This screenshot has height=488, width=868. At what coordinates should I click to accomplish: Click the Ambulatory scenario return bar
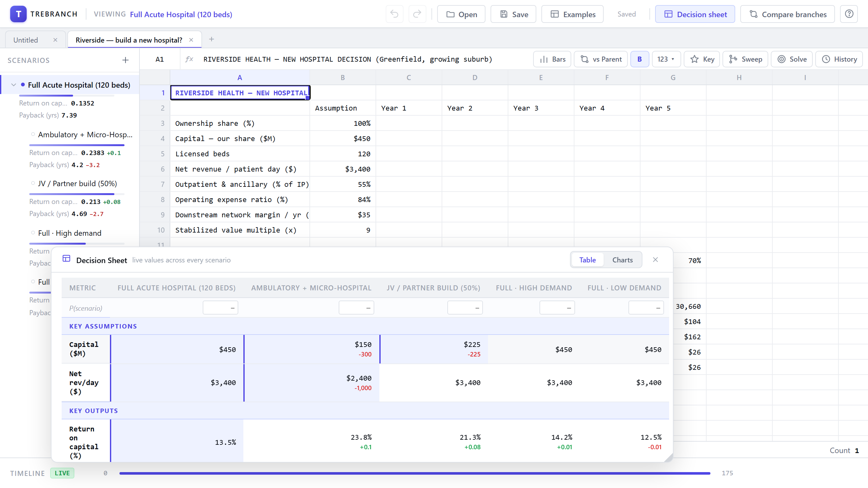(x=77, y=145)
